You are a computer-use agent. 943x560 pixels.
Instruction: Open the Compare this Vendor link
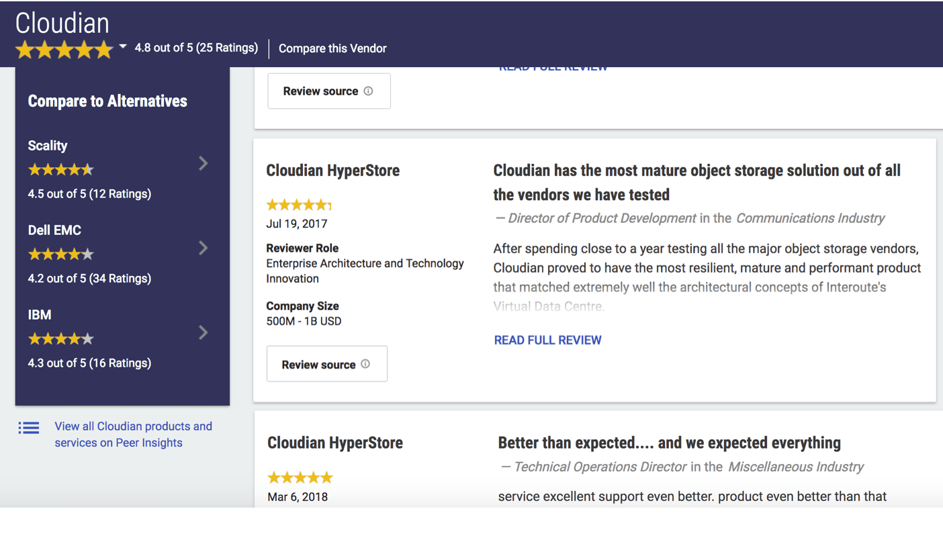click(332, 48)
